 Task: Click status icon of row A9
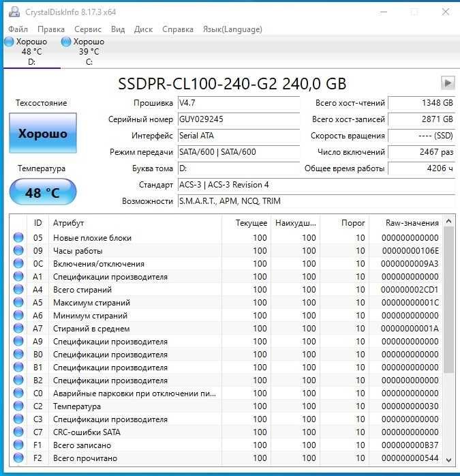(x=18, y=341)
